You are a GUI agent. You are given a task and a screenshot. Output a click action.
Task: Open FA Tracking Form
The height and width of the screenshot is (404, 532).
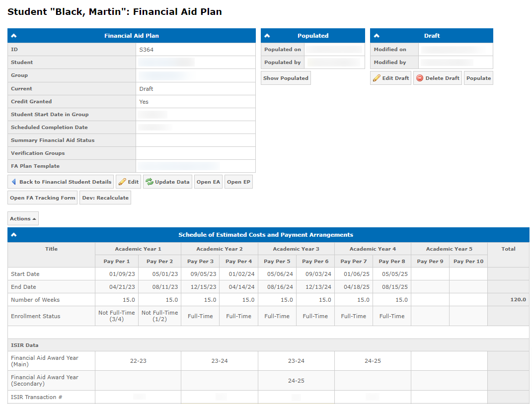(42, 198)
